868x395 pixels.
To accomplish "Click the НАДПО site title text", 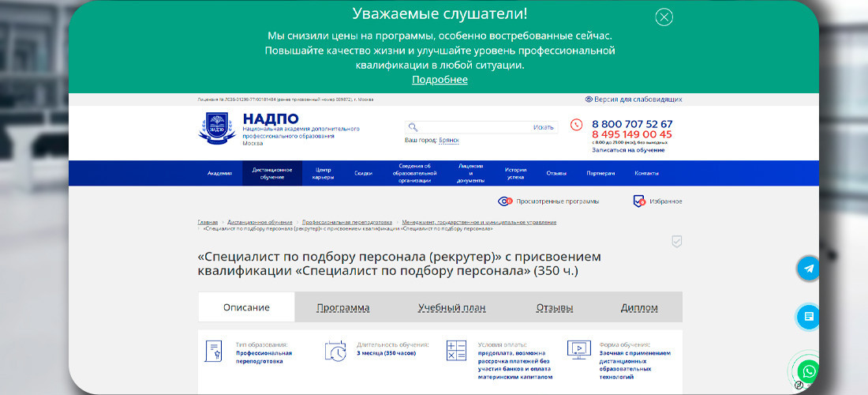I will [x=270, y=118].
